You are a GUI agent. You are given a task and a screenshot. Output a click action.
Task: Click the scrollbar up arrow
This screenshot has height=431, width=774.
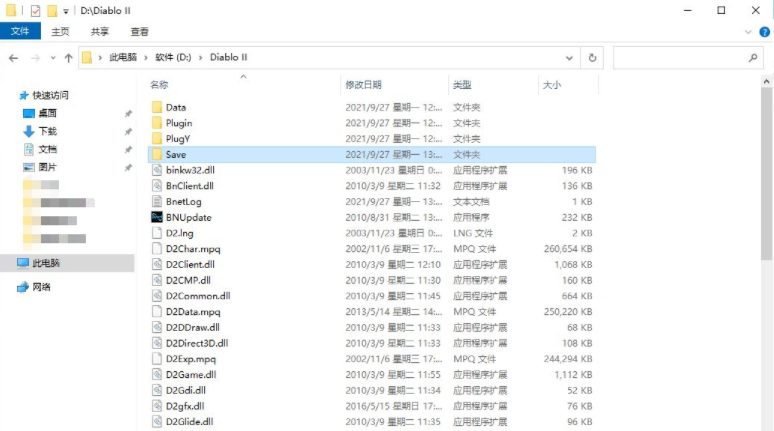coord(767,81)
